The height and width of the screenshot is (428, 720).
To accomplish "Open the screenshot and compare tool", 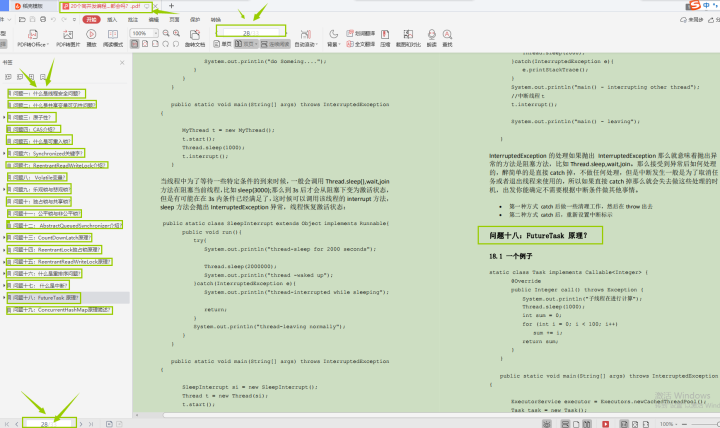I will pyautogui.click(x=408, y=39).
